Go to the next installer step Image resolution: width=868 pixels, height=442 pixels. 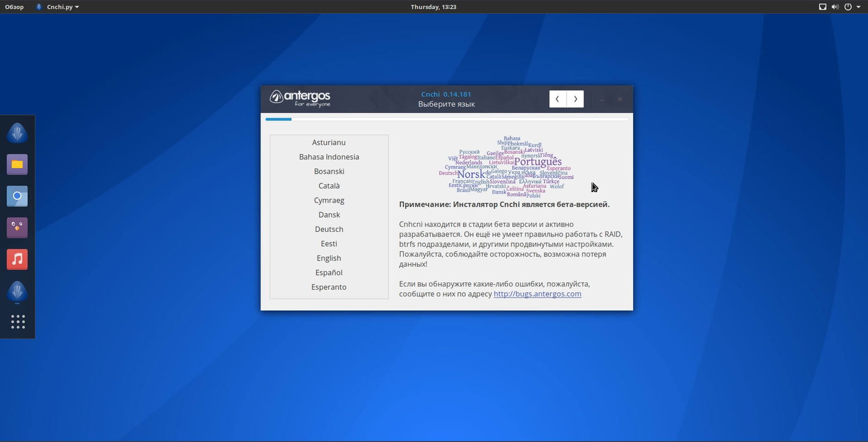pyautogui.click(x=575, y=99)
